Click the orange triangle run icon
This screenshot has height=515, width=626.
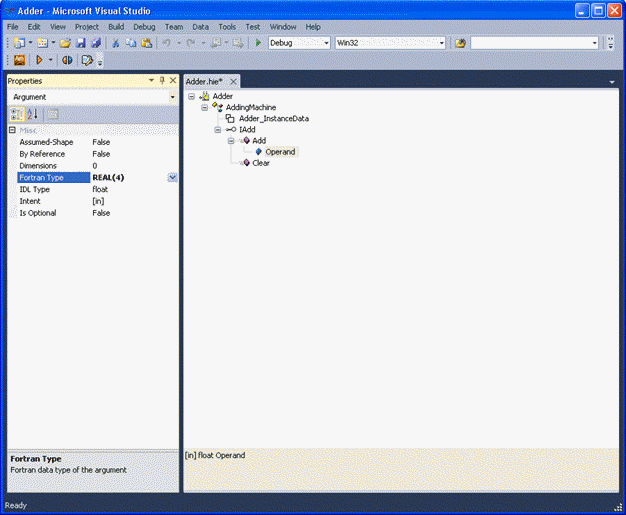pyautogui.click(x=39, y=60)
